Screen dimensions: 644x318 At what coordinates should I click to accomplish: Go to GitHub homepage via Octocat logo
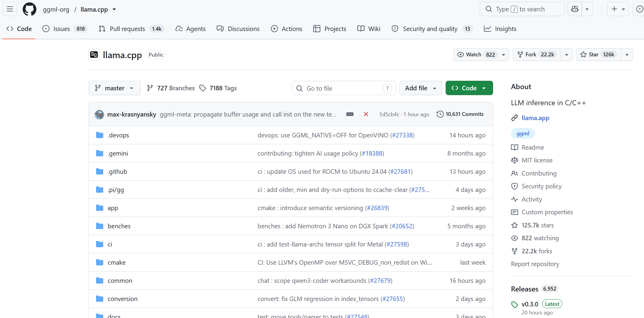click(30, 9)
